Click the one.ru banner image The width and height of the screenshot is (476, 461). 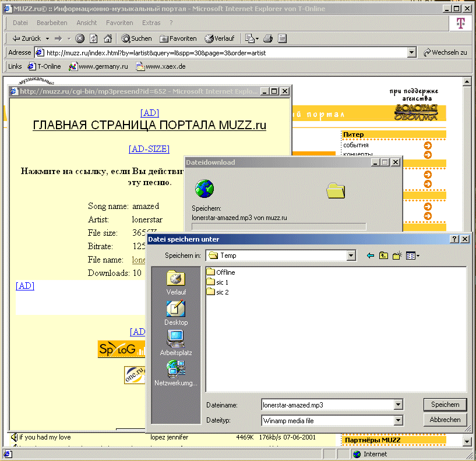(x=135, y=375)
